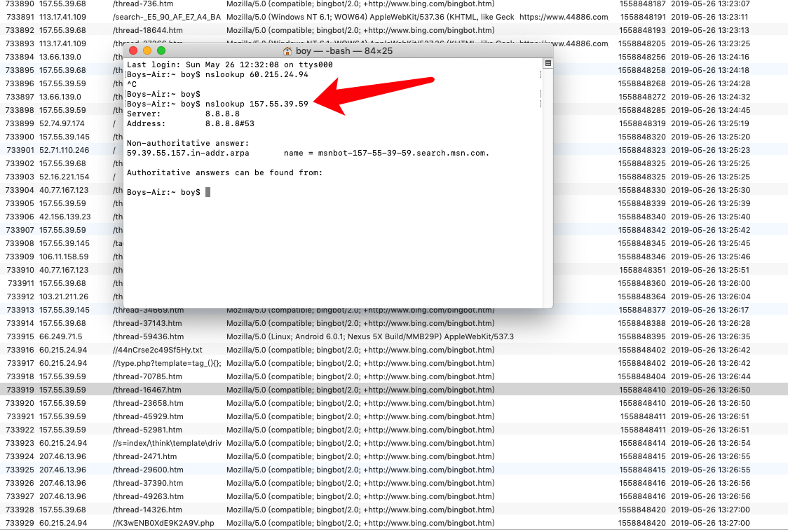This screenshot has width=788, height=532.
Task: Click /thread-37390.htm in row 733926
Action: (x=148, y=483)
